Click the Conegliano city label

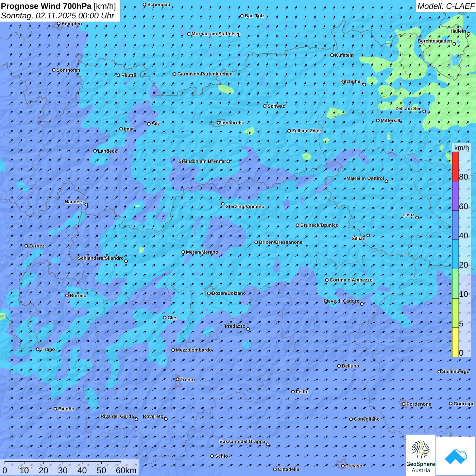click(367, 419)
